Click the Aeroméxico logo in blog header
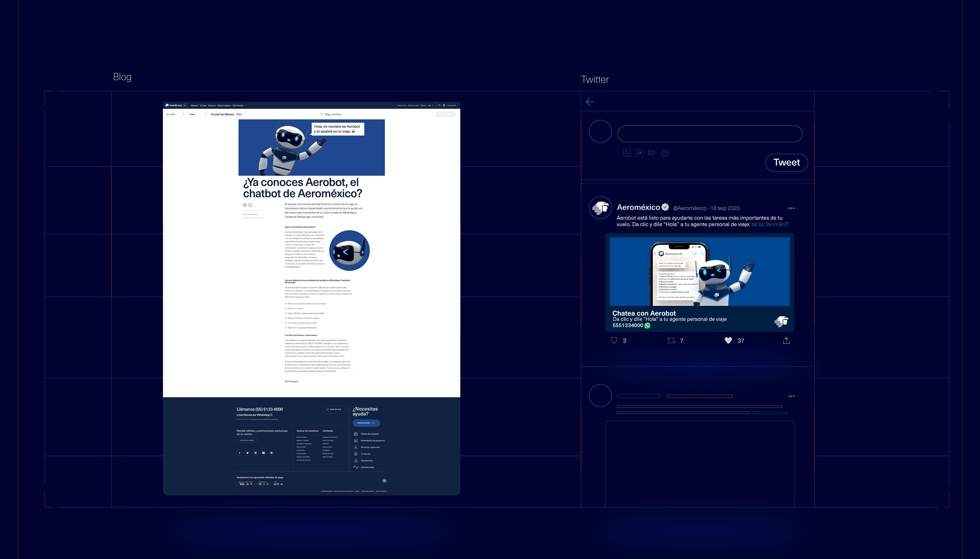The width and height of the screenshot is (980, 559). (173, 105)
